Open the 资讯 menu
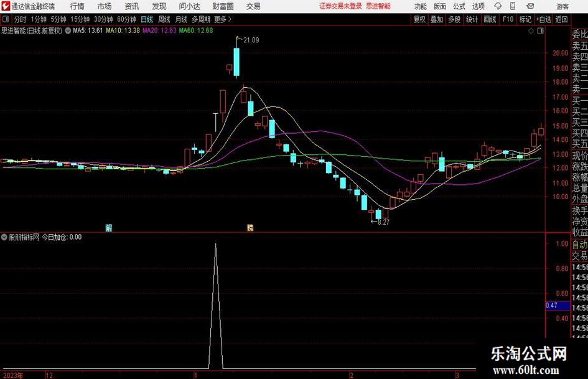 click(132, 6)
